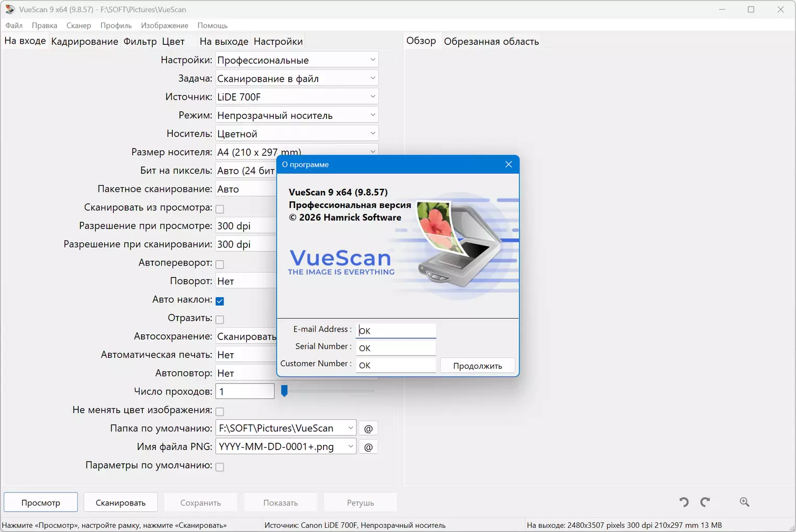Toggle 'Параметры по умолчанию' checkbox

pyautogui.click(x=220, y=467)
